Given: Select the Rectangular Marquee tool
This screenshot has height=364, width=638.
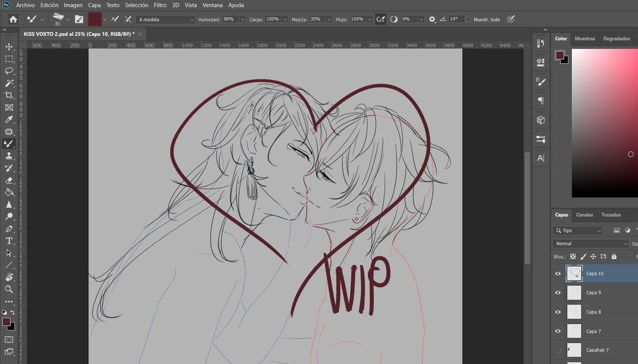Looking at the screenshot, I should click(x=9, y=59).
